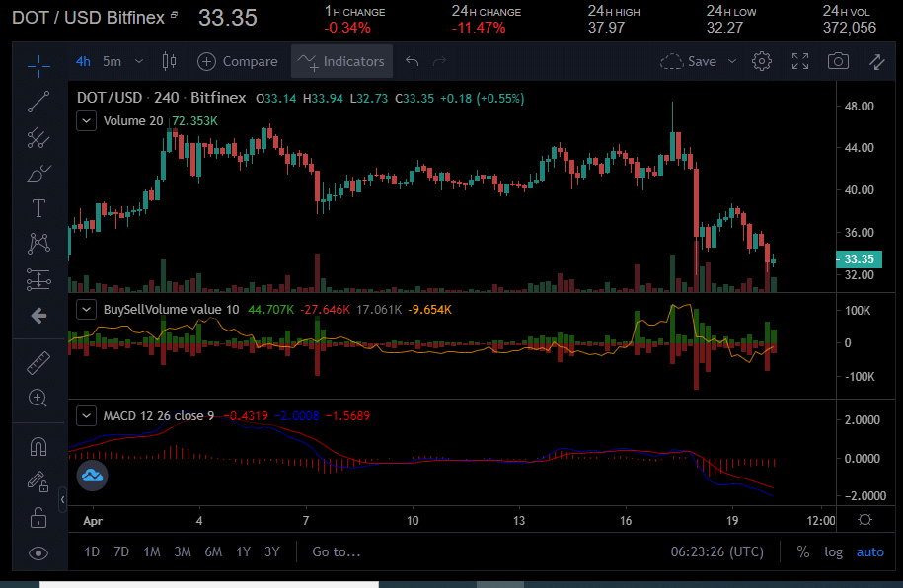Click the blue cloud logo badge
903x588 pixels.
(x=92, y=476)
